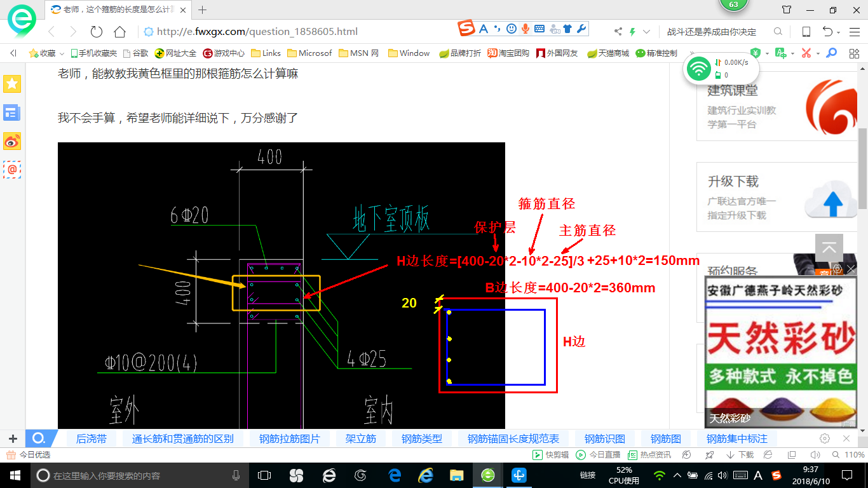
Task: Open the 热点资讯 status bar button
Action: [649, 455]
